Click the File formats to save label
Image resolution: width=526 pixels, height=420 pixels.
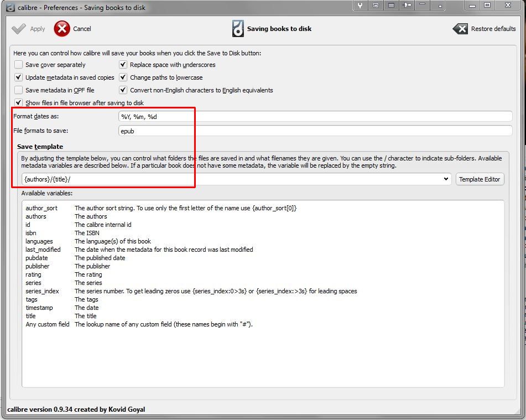pyautogui.click(x=40, y=131)
